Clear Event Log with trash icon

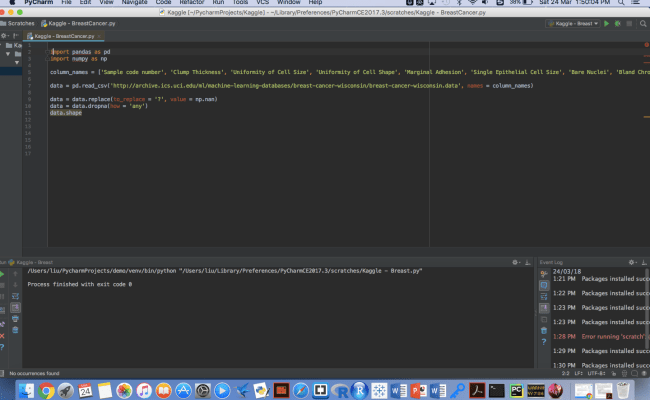(x=544, y=330)
